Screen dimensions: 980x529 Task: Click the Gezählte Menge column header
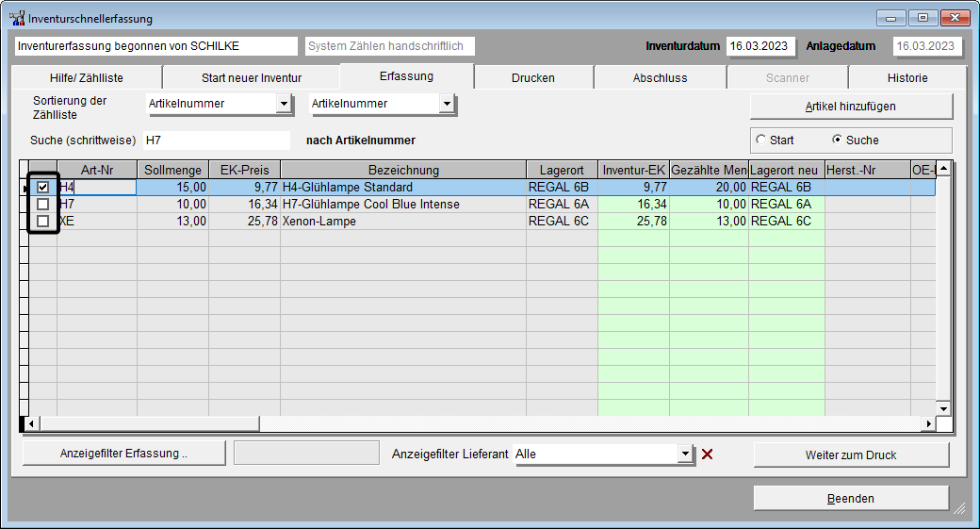(x=709, y=170)
